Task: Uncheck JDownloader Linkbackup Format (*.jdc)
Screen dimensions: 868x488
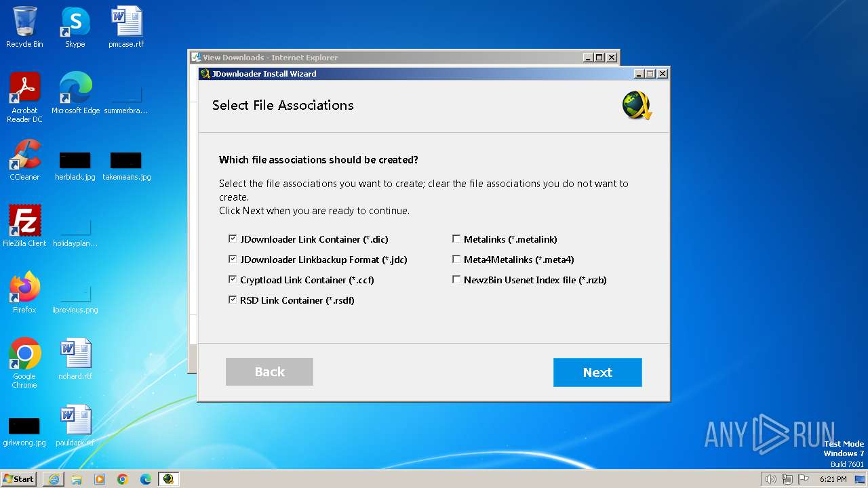Action: 233,260
